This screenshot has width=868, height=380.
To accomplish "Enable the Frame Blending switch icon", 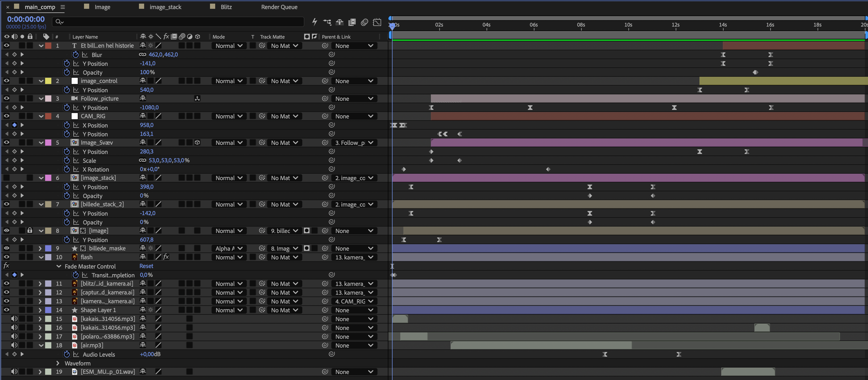I will click(x=352, y=22).
